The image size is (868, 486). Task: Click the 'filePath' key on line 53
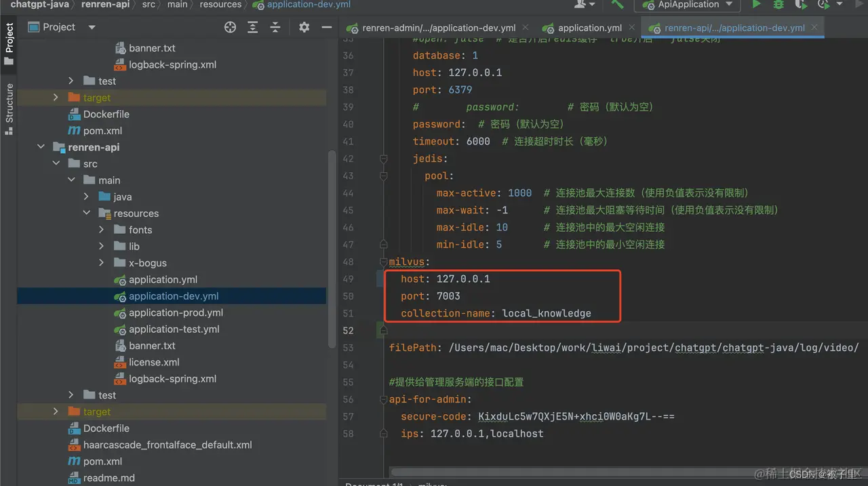click(413, 348)
